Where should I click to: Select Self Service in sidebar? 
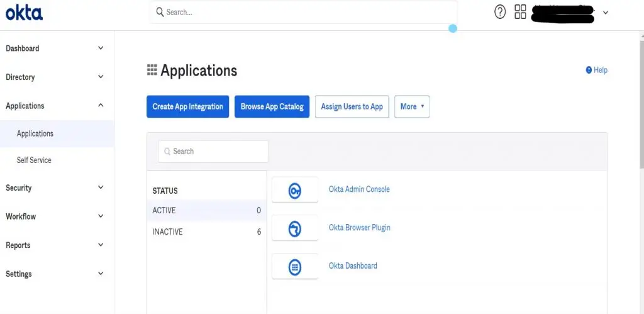coord(34,160)
